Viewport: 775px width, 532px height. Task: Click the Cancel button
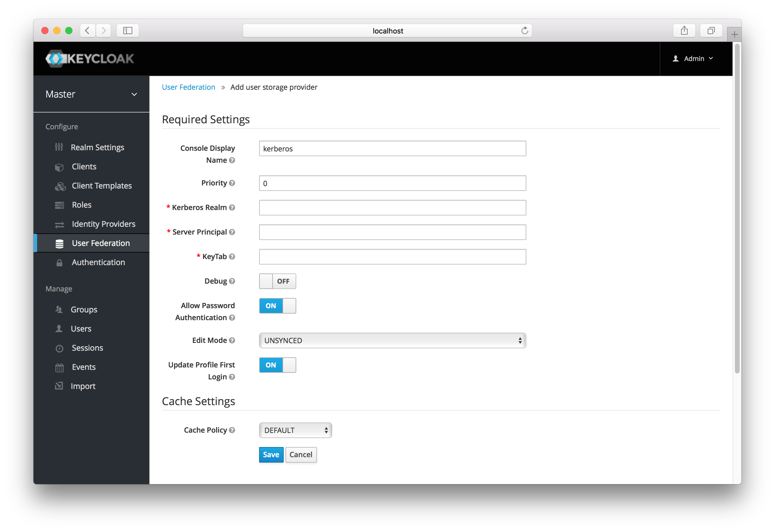[300, 454]
